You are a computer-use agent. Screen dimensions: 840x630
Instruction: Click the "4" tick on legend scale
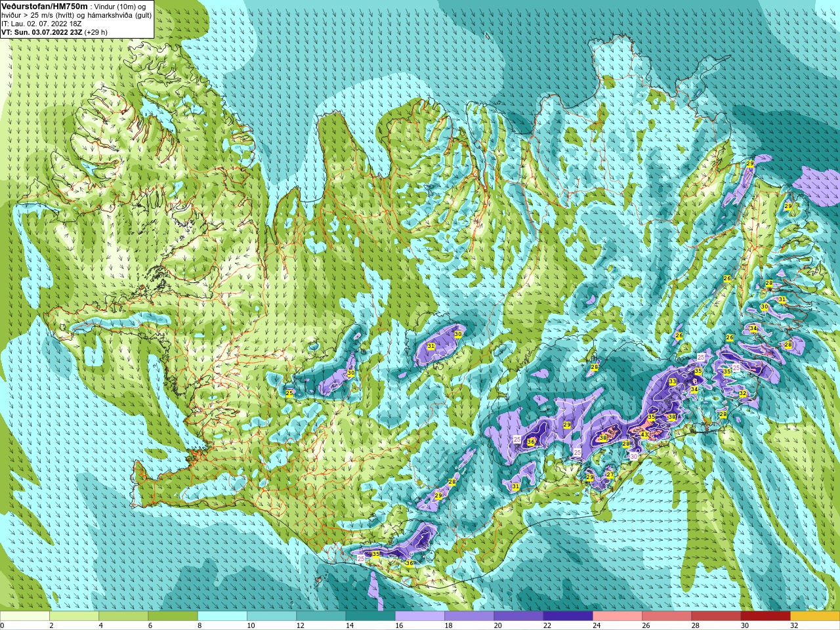[x=100, y=625]
